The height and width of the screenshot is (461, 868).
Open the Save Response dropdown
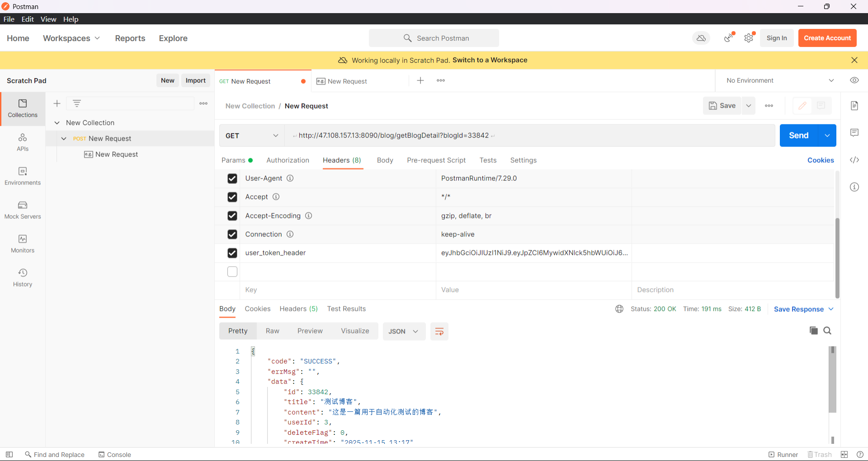(x=803, y=309)
